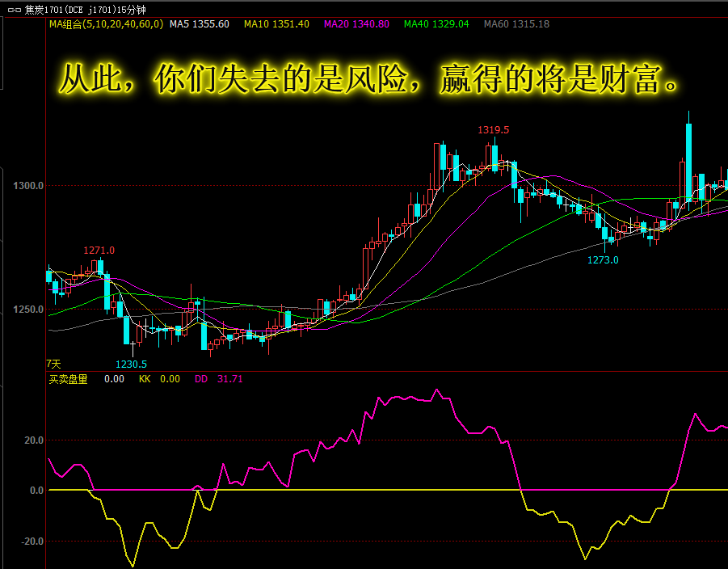Viewport: 728px width, 569px height.
Task: Select the KK 0.00 indicator value
Action: click(159, 379)
